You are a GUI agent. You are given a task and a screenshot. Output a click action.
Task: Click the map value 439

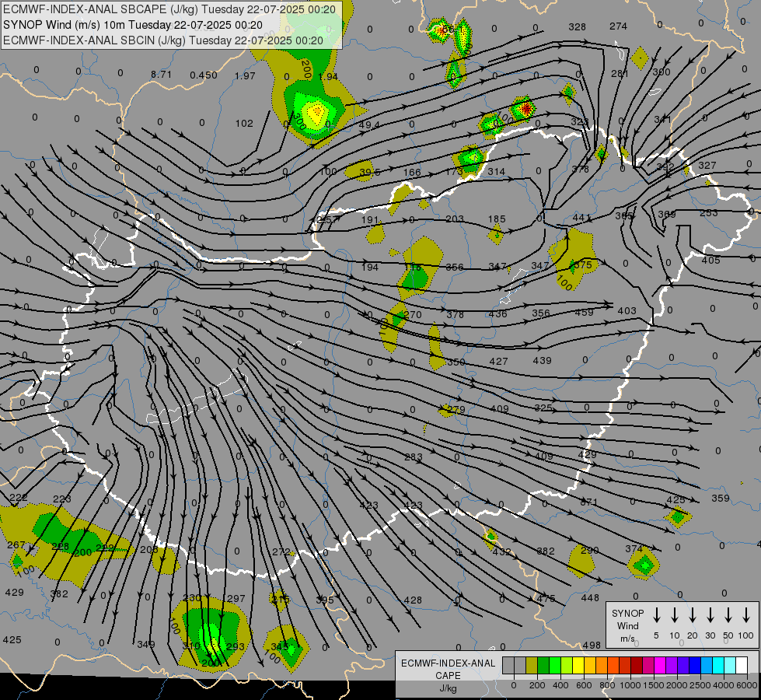tap(542, 360)
